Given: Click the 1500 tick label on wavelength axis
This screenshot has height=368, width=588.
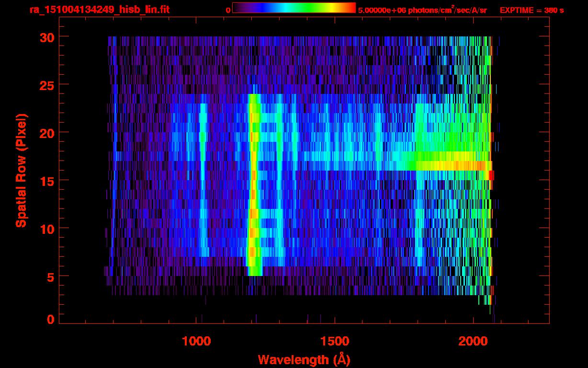Looking at the screenshot, I should coord(334,341).
